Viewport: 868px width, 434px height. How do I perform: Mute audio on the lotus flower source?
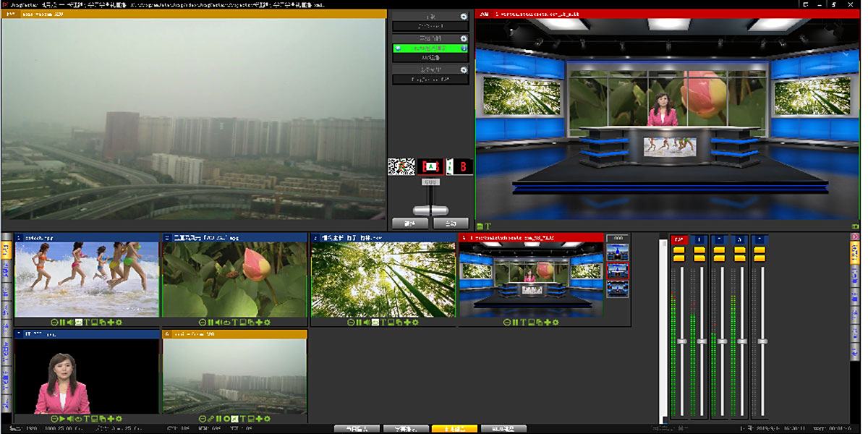pyautogui.click(x=218, y=323)
